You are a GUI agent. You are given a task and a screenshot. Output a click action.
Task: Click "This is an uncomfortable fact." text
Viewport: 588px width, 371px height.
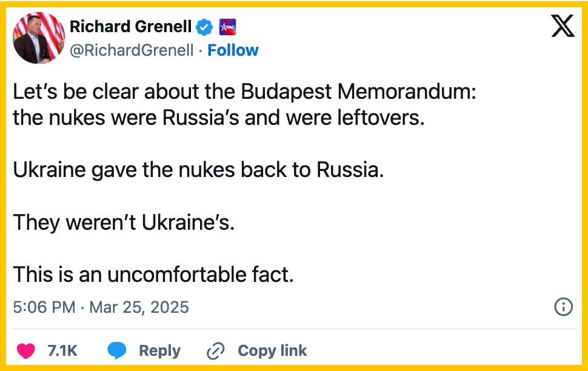tap(153, 275)
